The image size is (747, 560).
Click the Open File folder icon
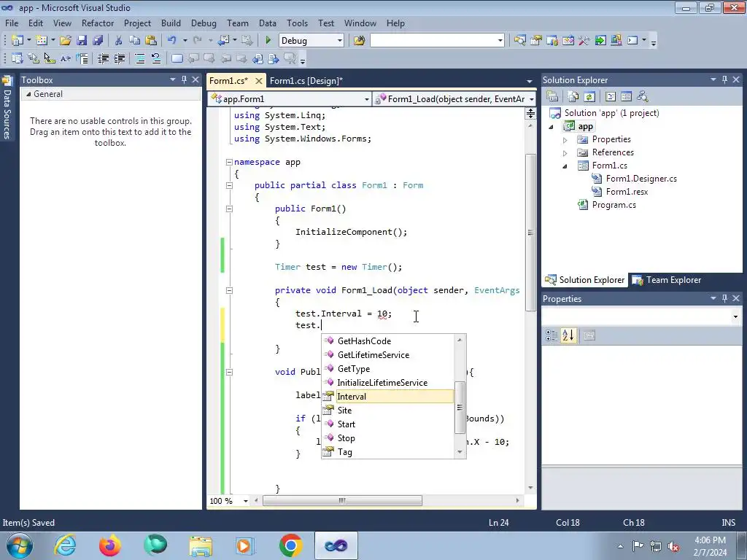[66, 41]
